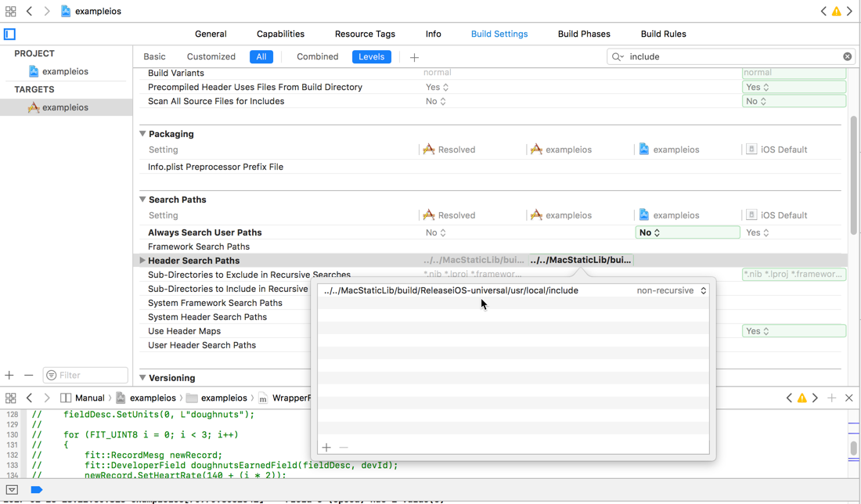Select the Build Settings tab
The width and height of the screenshot is (861, 504).
[499, 34]
